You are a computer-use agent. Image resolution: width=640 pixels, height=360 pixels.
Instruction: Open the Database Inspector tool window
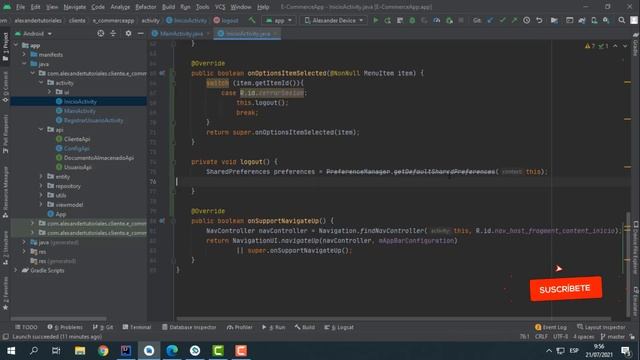pyautogui.click(x=189, y=327)
